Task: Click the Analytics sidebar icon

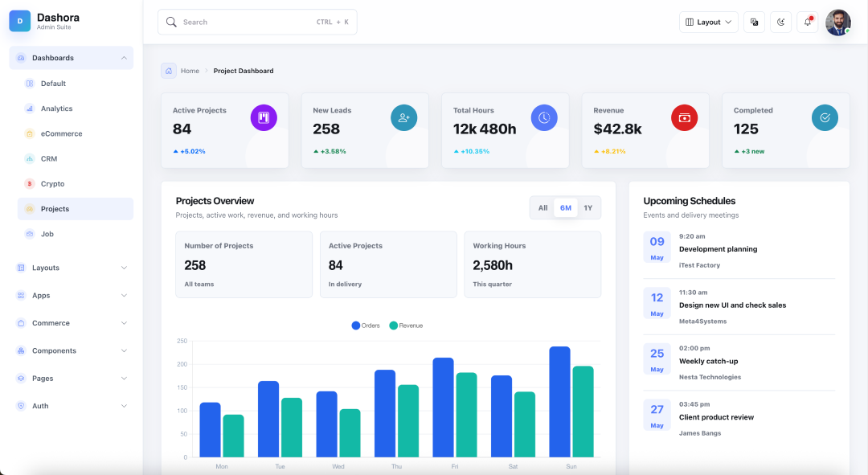Action: (30, 109)
